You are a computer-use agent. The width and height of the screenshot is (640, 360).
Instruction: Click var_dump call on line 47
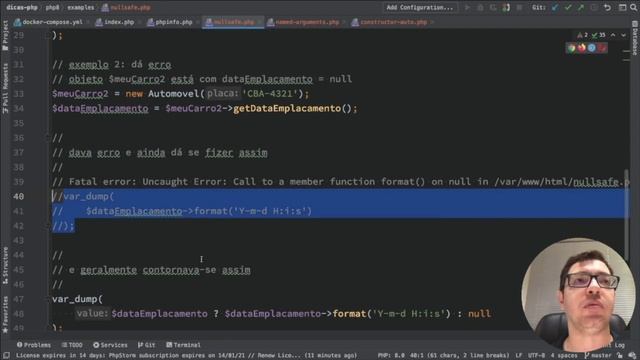click(x=74, y=299)
